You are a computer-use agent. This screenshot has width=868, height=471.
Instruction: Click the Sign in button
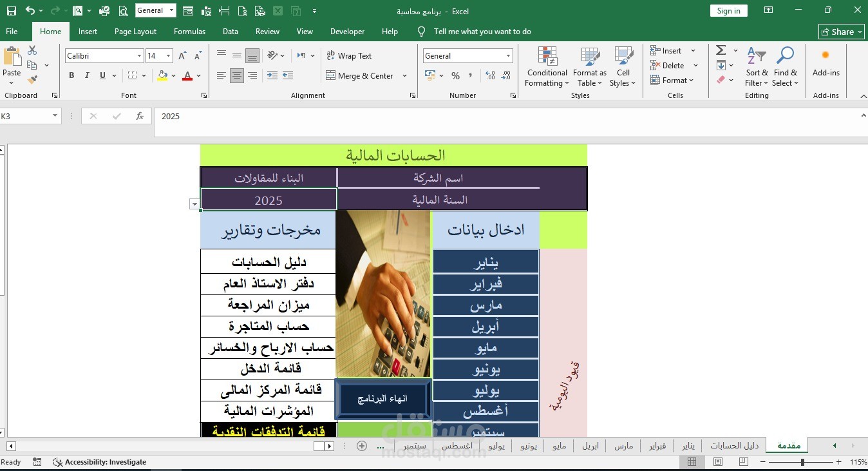tap(729, 11)
